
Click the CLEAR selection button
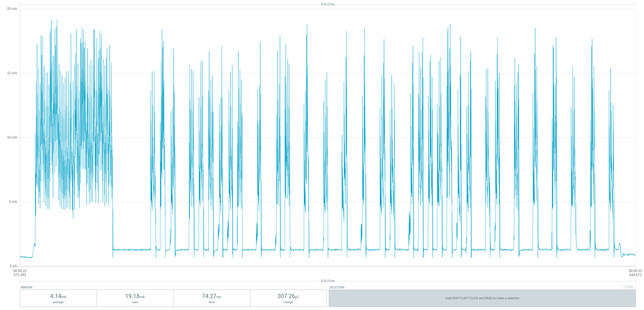pos(629,287)
